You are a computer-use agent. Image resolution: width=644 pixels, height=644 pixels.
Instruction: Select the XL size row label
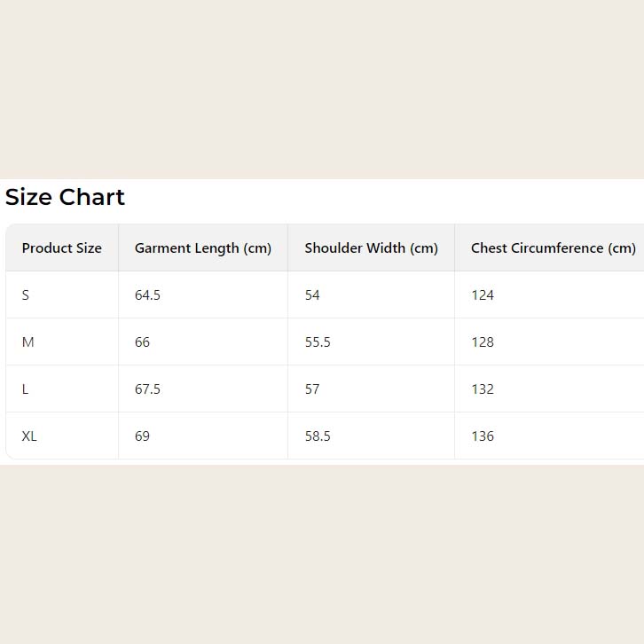tap(29, 436)
